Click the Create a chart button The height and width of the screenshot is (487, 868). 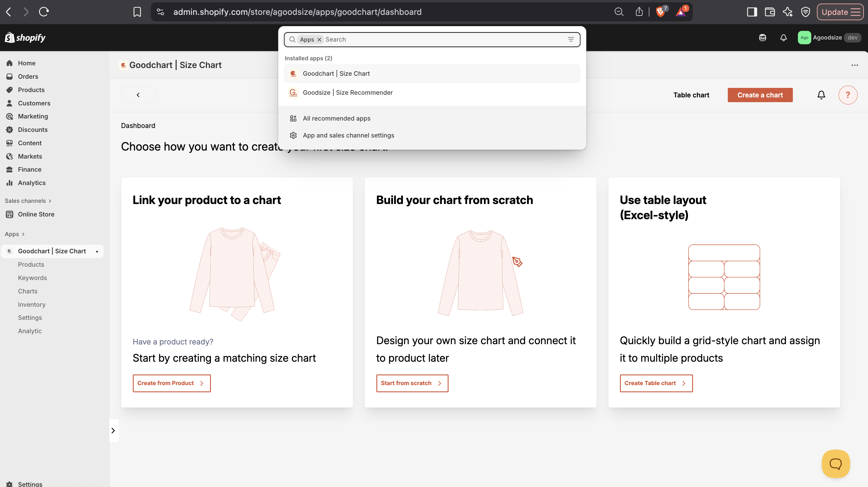(760, 95)
